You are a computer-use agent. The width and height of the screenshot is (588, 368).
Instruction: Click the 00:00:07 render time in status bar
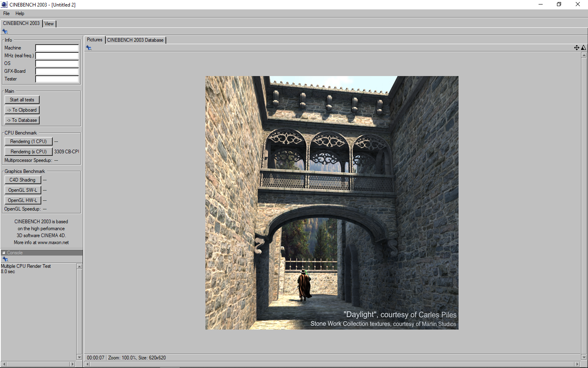pyautogui.click(x=96, y=358)
